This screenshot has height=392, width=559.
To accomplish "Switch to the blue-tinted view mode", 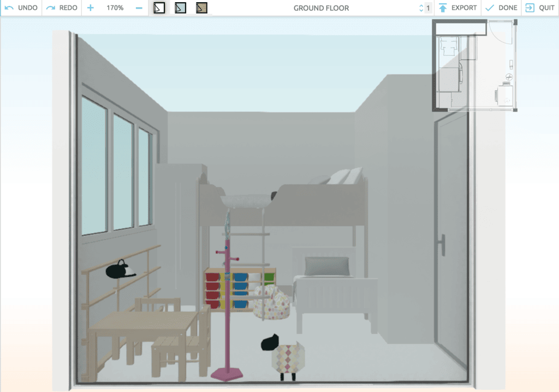I will click(180, 8).
